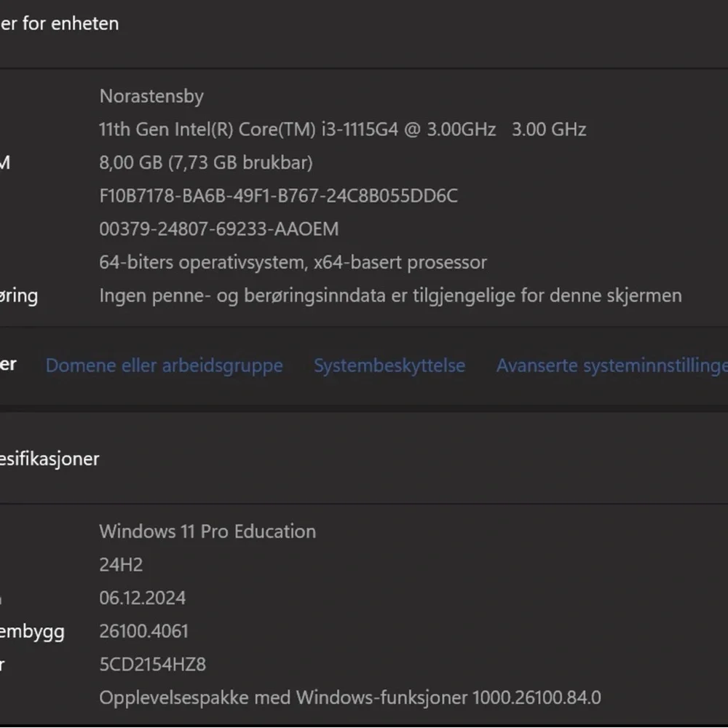Select the RAM value 8,00 GB (7,73 GB brukbar)
Screen dimensions: 728x728
click(x=206, y=163)
